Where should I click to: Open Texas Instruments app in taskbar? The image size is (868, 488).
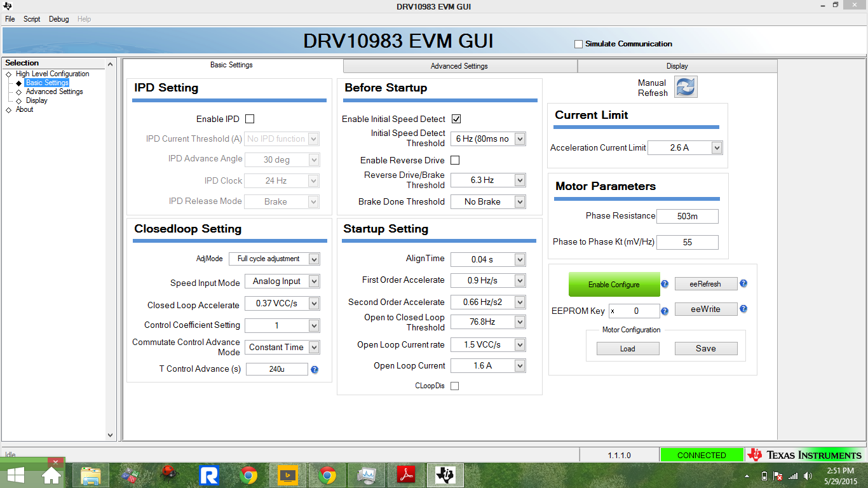[x=445, y=475]
